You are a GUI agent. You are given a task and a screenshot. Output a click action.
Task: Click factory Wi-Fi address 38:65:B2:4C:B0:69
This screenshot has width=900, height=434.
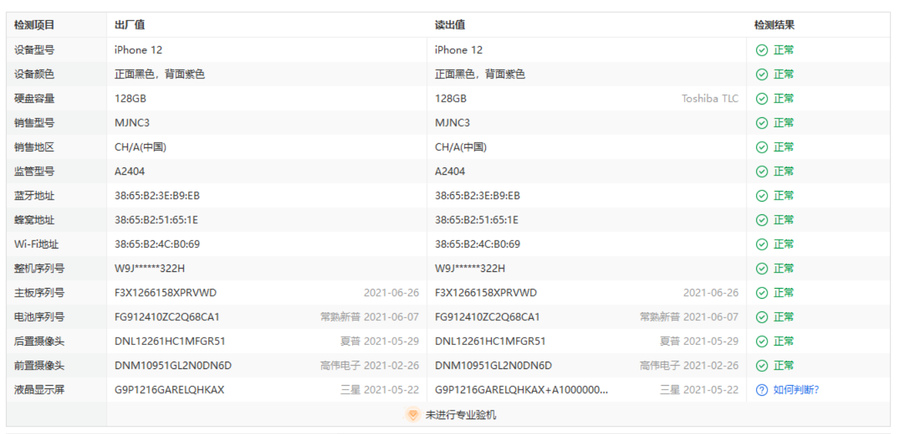pos(157,245)
